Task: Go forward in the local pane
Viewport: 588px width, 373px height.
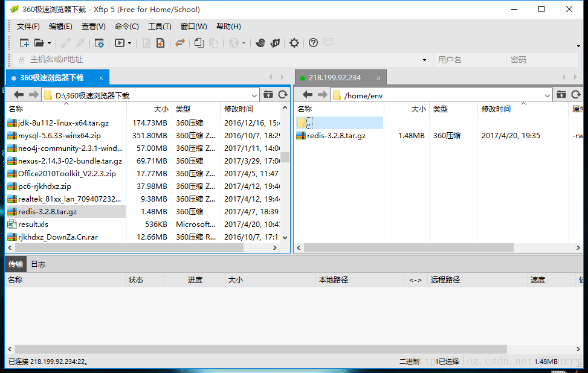Action: [34, 95]
